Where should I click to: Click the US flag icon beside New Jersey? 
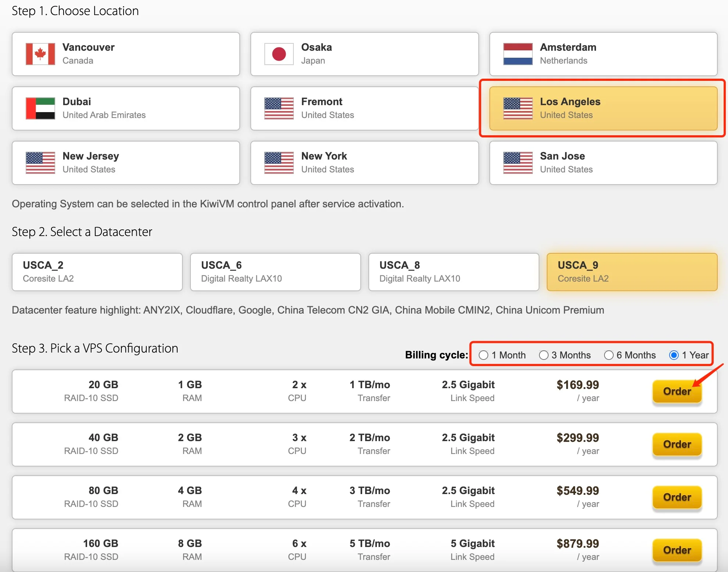click(40, 163)
